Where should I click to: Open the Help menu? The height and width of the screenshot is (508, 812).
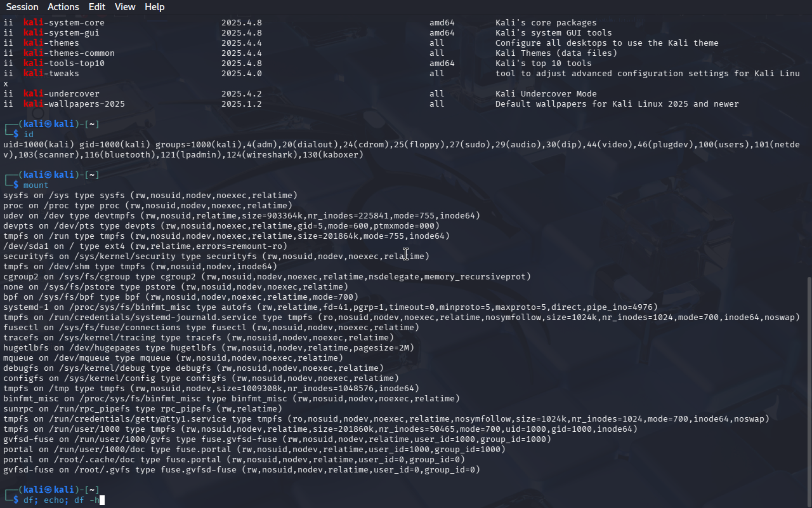coord(154,7)
